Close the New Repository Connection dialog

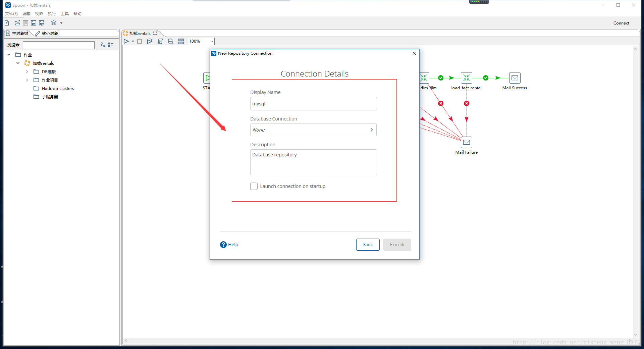point(414,53)
